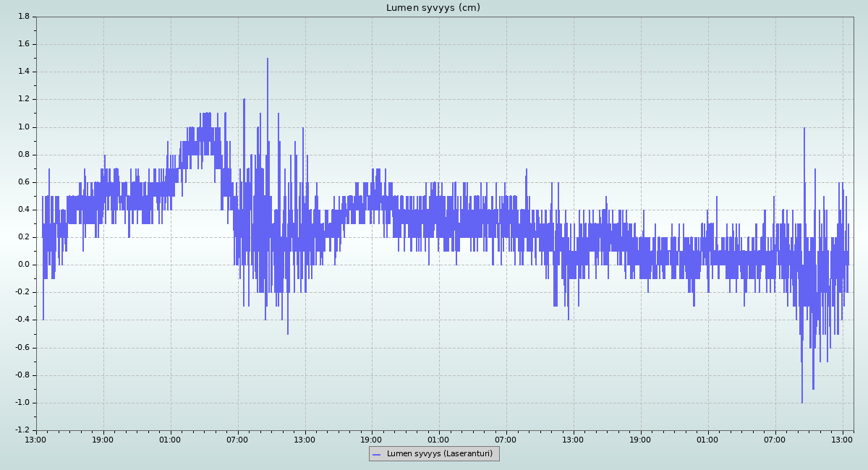Click the tallest data spike reaching 1.5
868x470 pixels.
click(268, 61)
